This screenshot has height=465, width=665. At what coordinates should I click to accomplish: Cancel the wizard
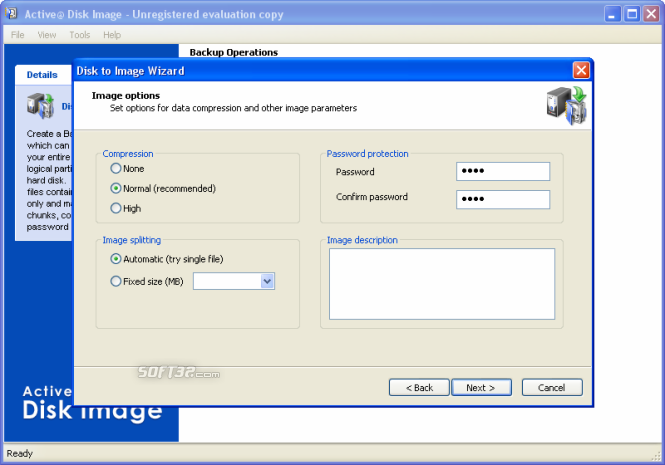552,387
